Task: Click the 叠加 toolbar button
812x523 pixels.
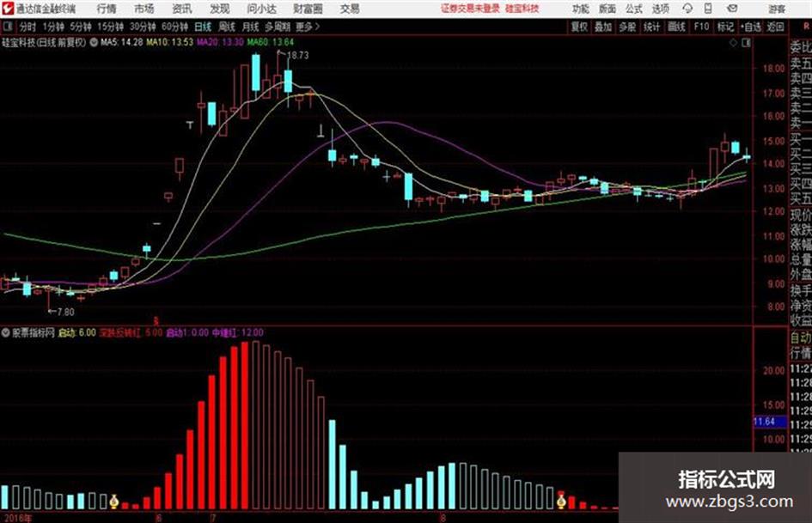Action: [603, 27]
